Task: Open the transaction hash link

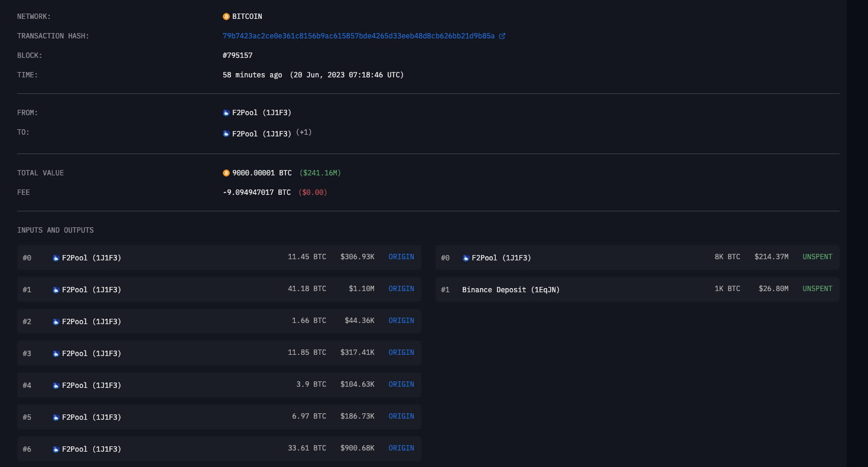Action: (x=357, y=35)
